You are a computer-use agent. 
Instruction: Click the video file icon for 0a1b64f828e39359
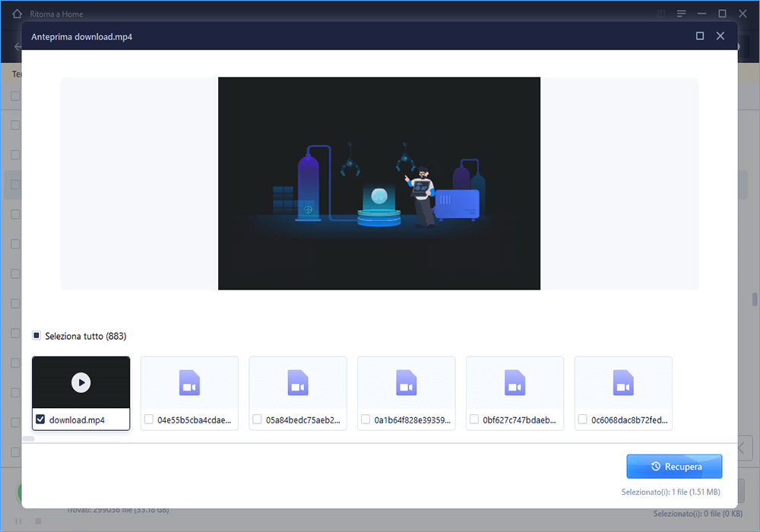pos(406,383)
